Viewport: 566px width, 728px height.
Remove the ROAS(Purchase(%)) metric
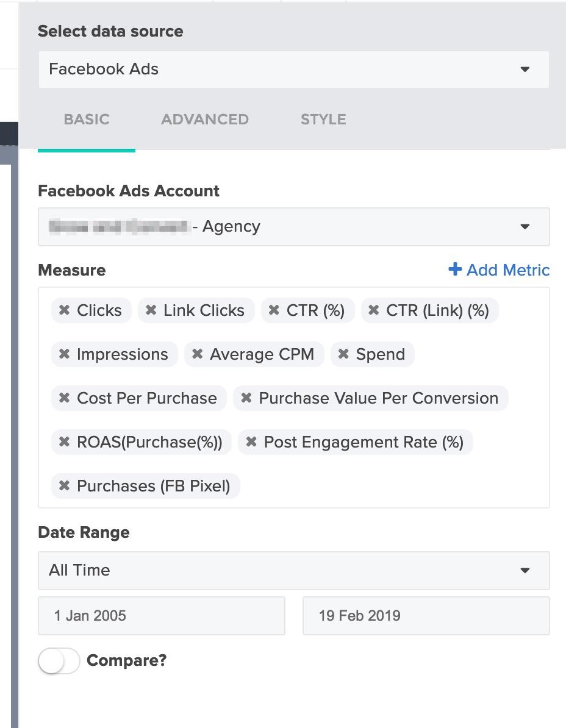(65, 442)
